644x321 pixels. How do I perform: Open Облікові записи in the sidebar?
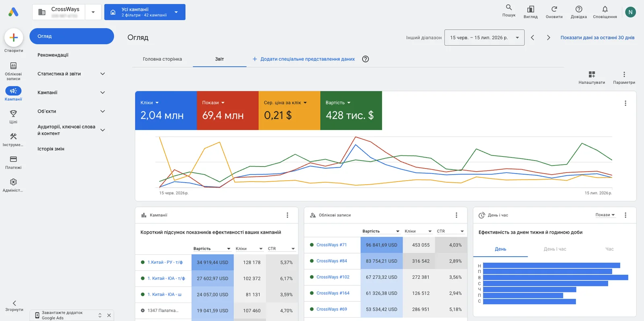(x=13, y=71)
